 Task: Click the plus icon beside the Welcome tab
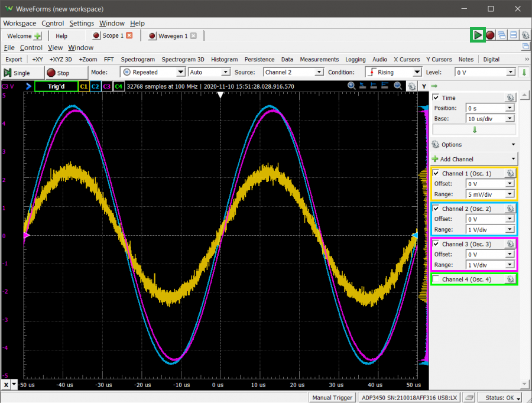[37, 36]
